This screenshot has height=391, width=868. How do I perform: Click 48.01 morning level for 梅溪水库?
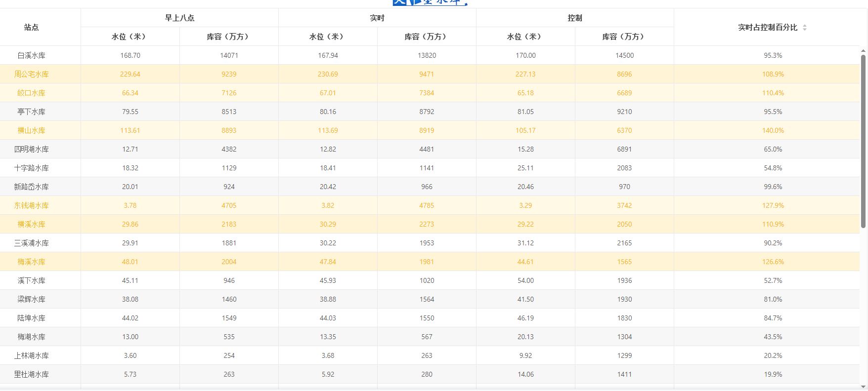click(130, 262)
